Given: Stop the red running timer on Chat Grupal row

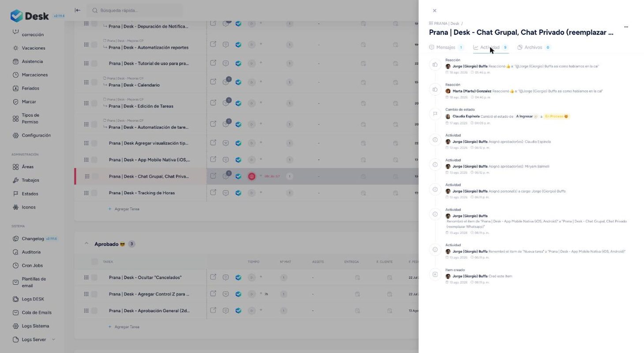Looking at the screenshot, I should [251, 176].
